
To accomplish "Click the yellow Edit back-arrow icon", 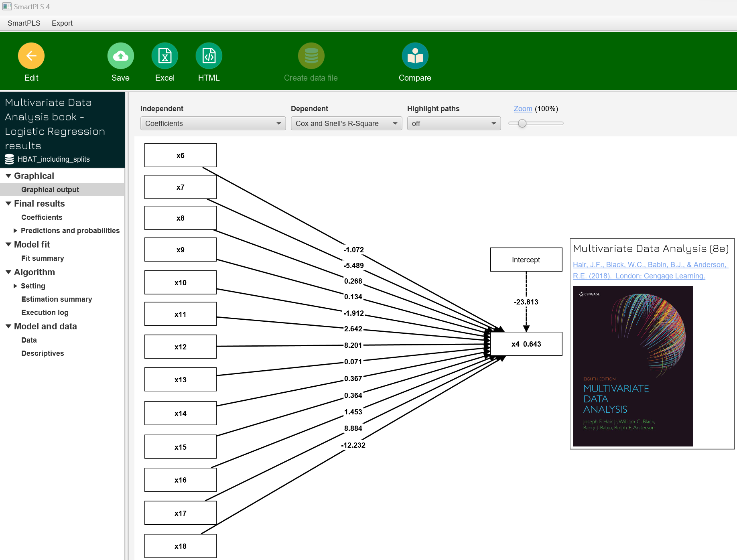I will pyautogui.click(x=31, y=56).
